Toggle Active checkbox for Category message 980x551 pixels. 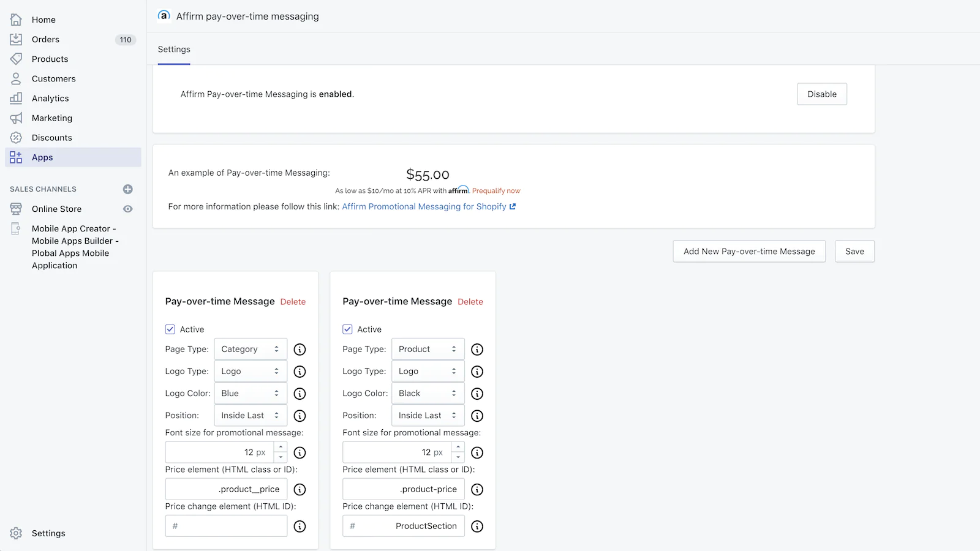(x=170, y=329)
